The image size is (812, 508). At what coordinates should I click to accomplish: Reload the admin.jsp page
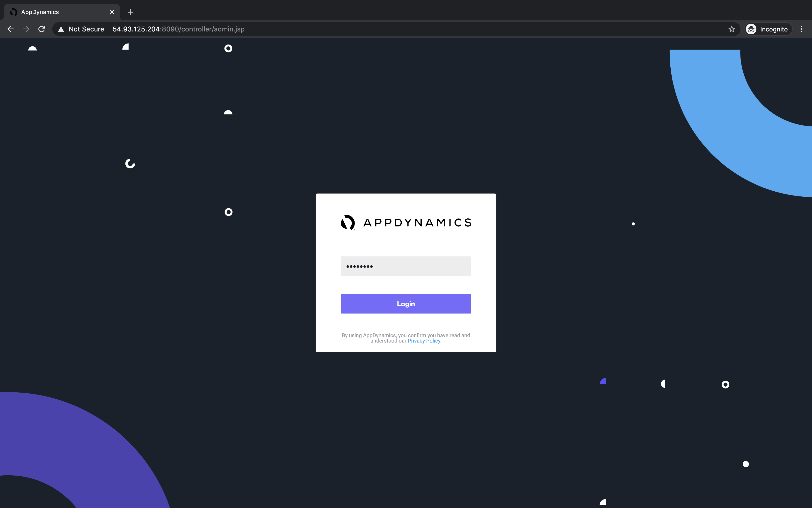(x=42, y=29)
